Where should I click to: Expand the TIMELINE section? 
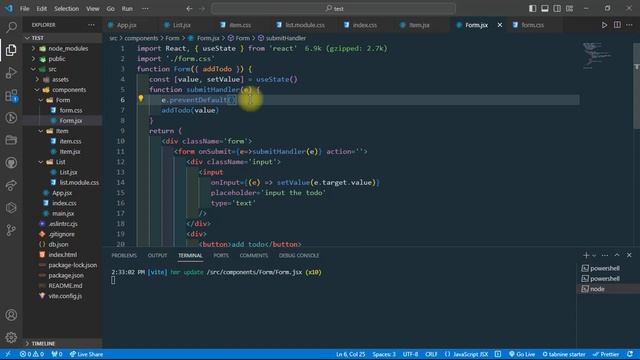[62, 343]
